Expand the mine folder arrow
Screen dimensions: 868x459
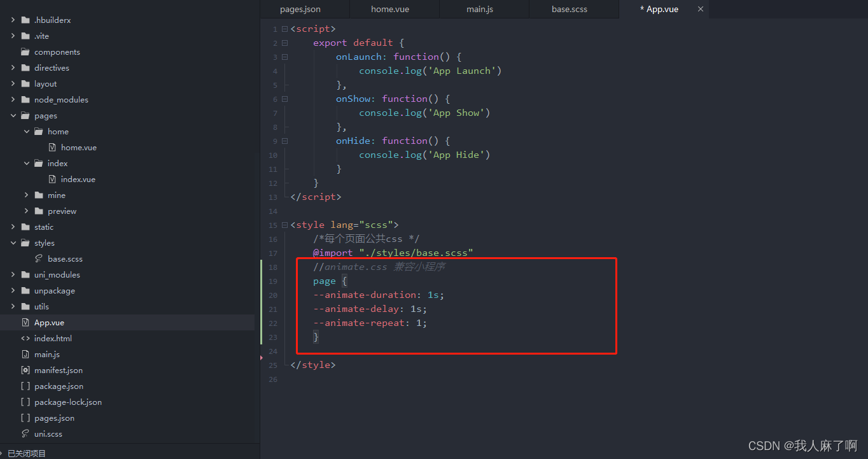[x=26, y=195]
